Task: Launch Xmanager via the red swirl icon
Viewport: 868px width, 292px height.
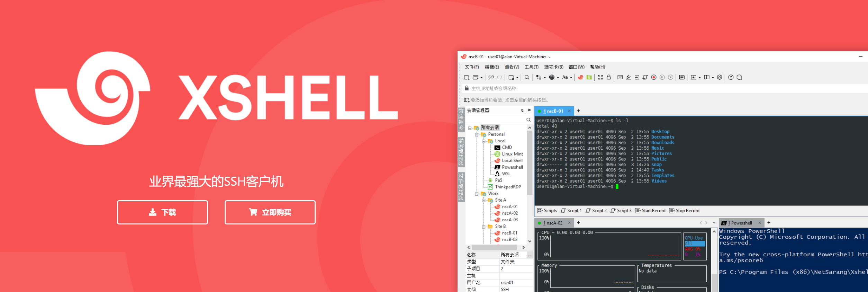Action: tap(580, 78)
